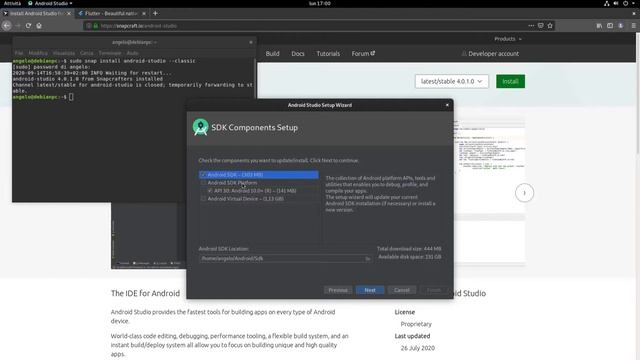
Task: Open the Forum link in Snapcraft navigation
Action: (363, 53)
